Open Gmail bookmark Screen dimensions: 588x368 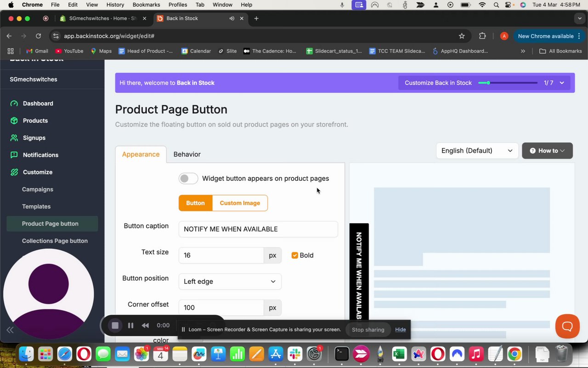point(37,51)
